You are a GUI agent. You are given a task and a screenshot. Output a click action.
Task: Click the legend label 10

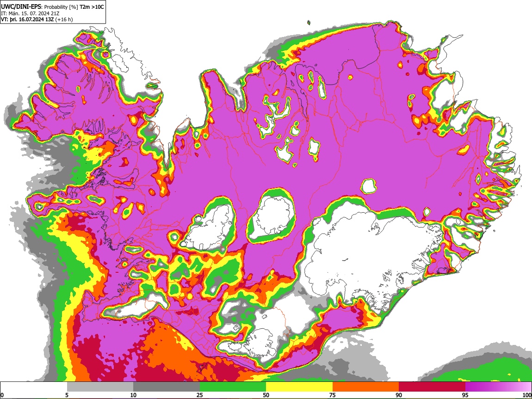133,395
